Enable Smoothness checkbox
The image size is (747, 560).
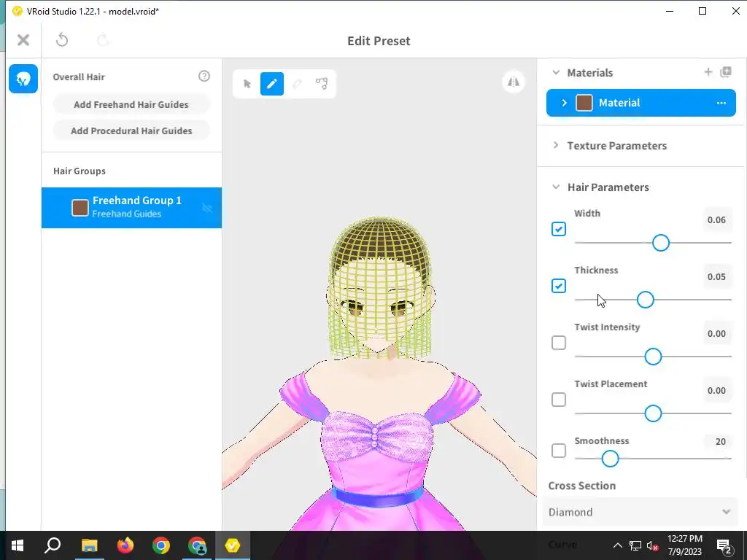point(558,451)
